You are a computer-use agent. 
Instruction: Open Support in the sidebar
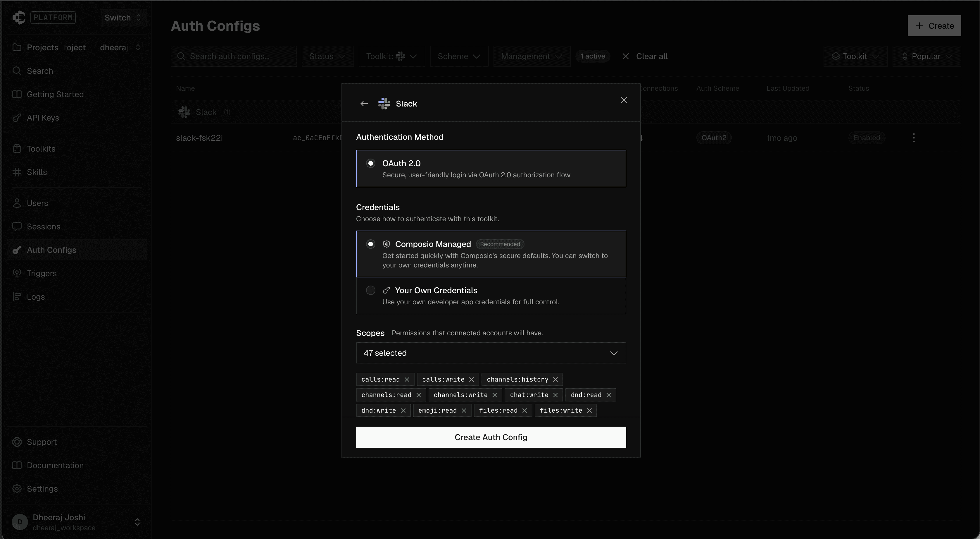coord(77,442)
